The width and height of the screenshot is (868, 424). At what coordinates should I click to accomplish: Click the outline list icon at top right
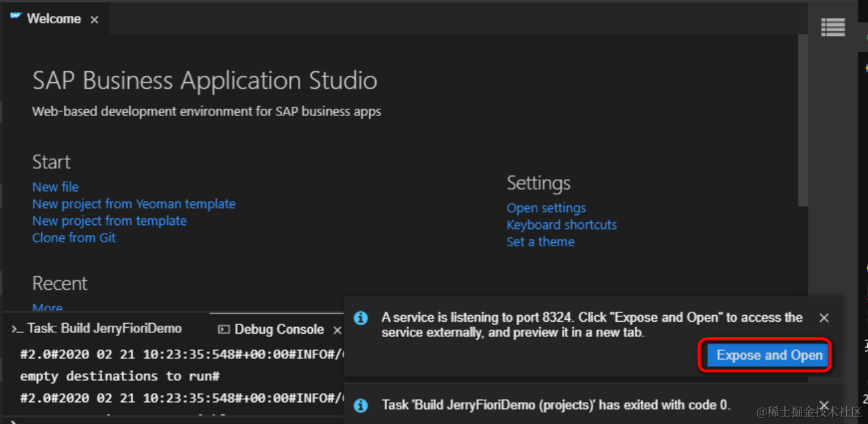click(833, 27)
